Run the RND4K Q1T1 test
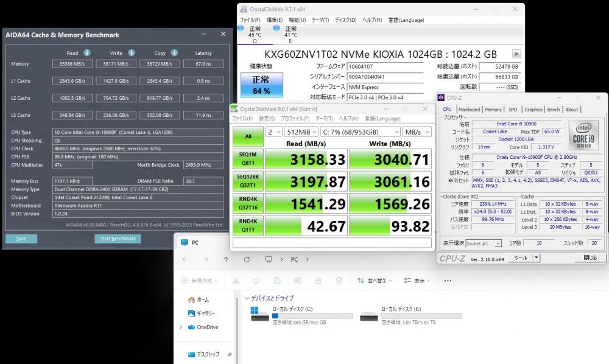The height and width of the screenshot is (364, 609). coord(248,226)
